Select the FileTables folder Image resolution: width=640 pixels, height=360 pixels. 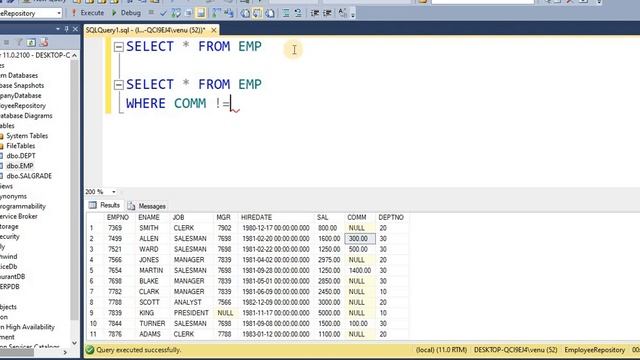coord(20,146)
